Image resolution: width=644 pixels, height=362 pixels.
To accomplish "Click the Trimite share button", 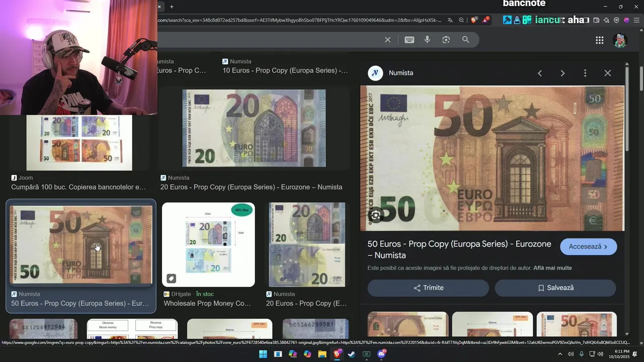I will (428, 288).
